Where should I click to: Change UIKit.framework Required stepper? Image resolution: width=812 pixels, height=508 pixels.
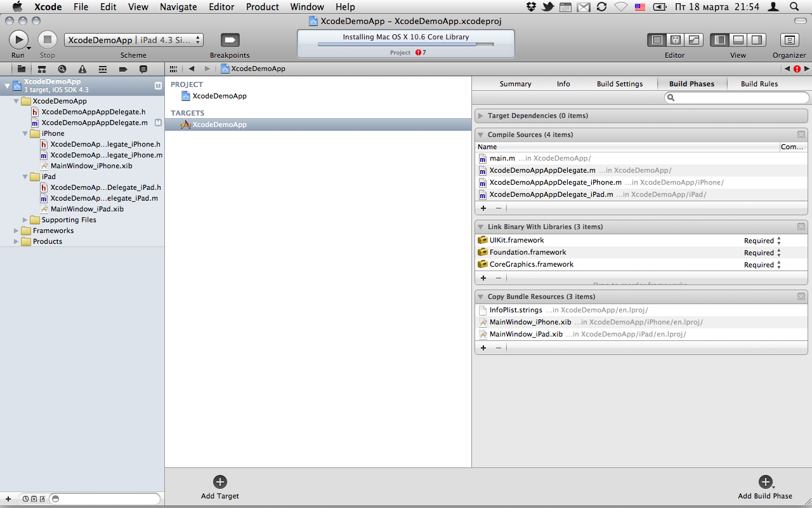click(779, 241)
